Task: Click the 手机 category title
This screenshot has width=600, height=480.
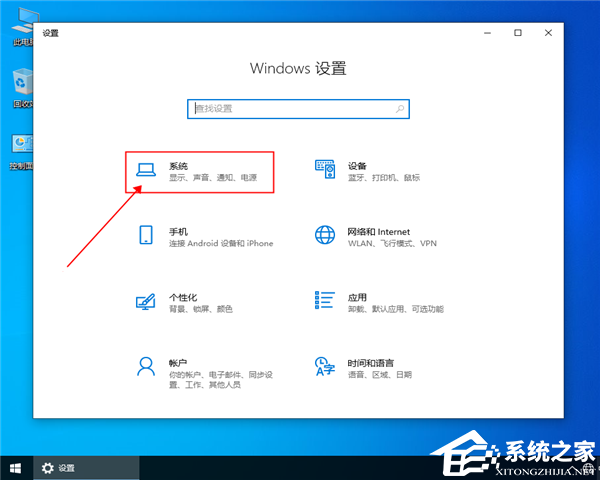Action: 178,232
